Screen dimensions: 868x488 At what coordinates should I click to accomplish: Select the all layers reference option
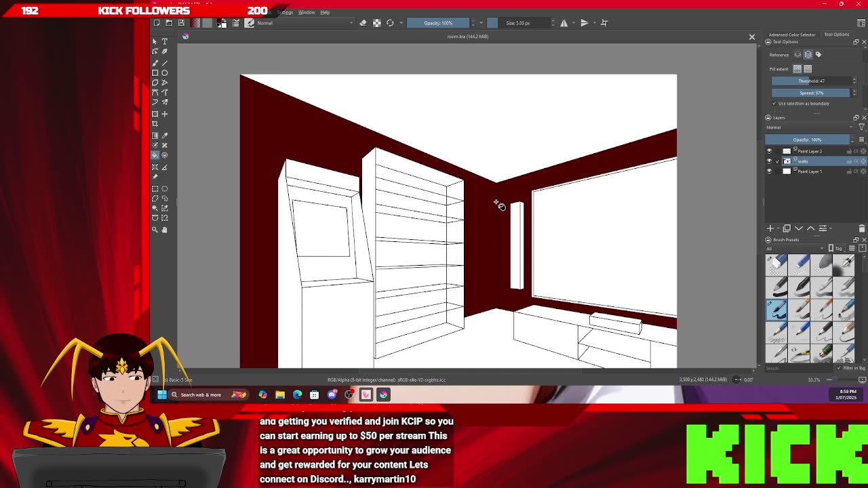pos(808,55)
